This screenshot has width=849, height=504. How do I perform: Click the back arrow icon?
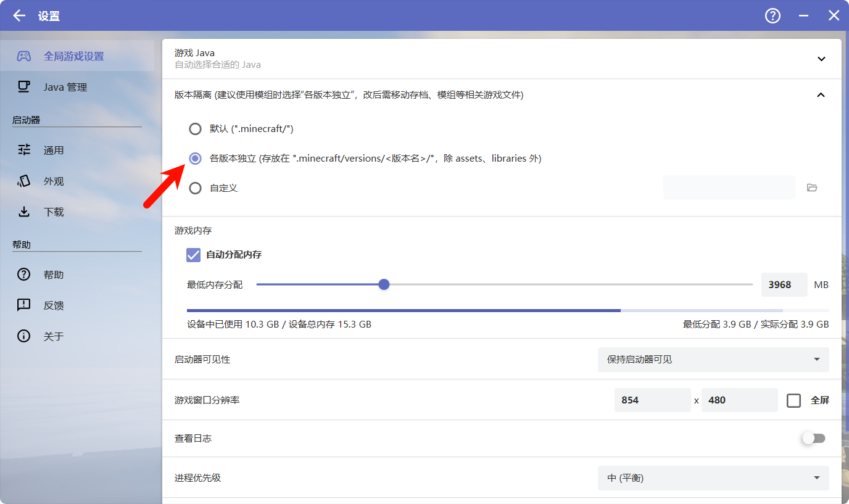(19, 16)
